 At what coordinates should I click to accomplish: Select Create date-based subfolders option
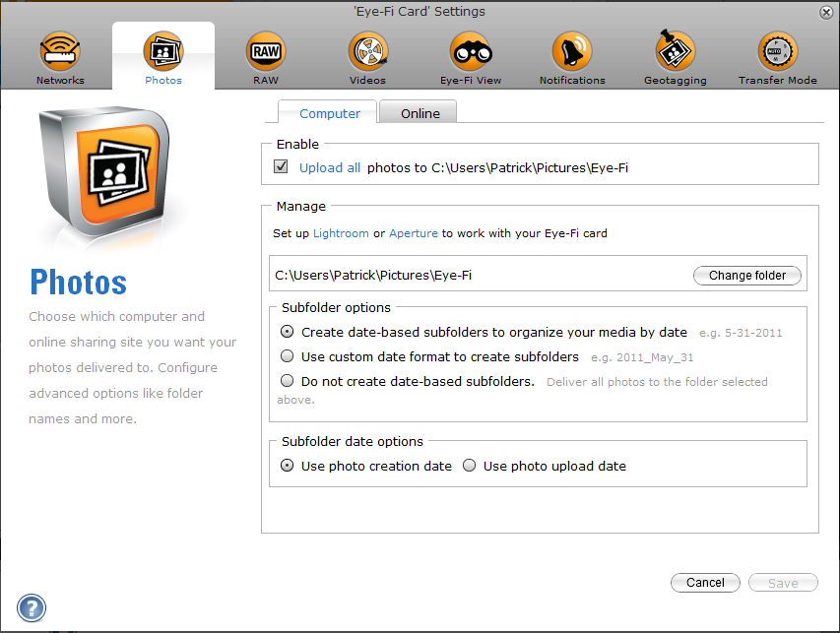coord(288,332)
